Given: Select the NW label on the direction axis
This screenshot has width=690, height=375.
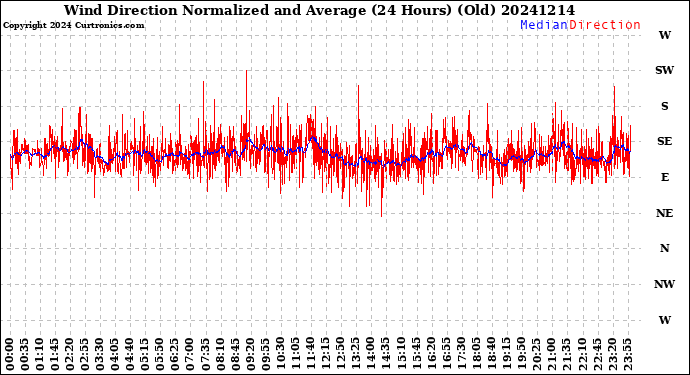Looking at the screenshot, I should coord(664,284).
